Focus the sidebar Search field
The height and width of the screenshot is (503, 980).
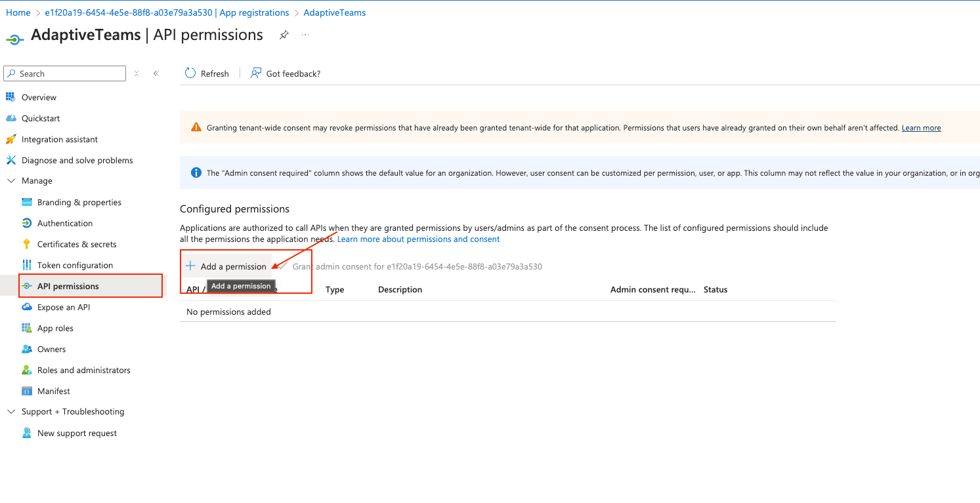64,73
